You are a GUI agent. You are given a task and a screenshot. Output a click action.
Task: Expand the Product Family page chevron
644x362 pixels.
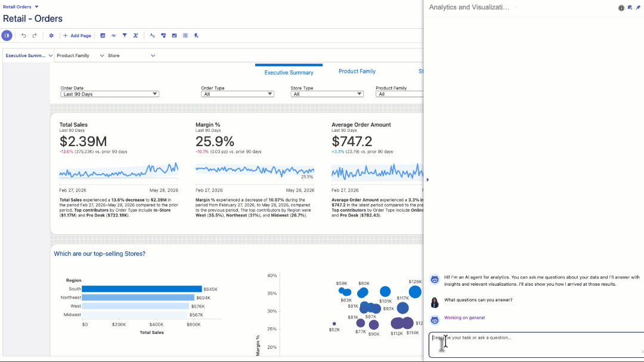click(x=102, y=55)
